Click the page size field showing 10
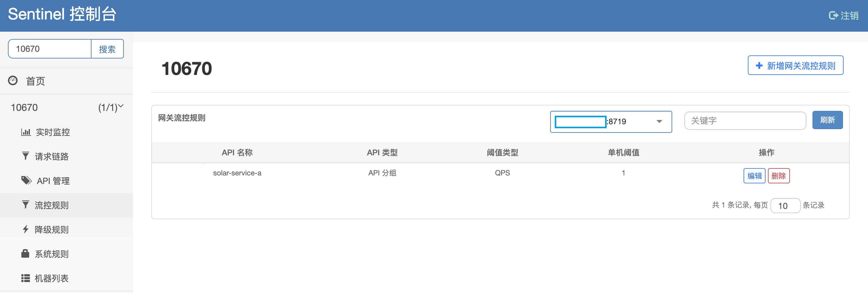The height and width of the screenshot is (293, 868). (785, 206)
